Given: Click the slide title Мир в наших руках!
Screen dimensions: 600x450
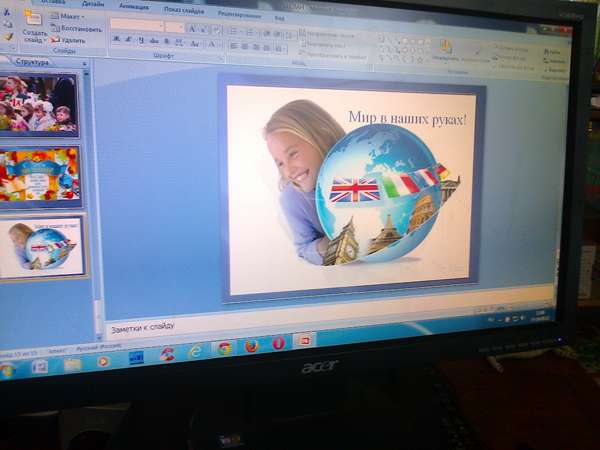Looking at the screenshot, I should (x=408, y=117).
